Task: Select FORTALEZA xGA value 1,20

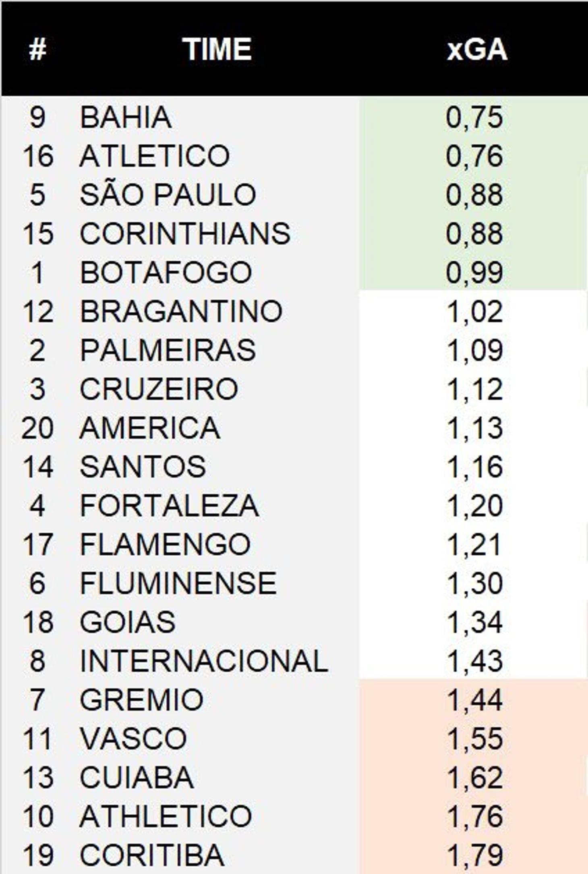Action: point(475,506)
